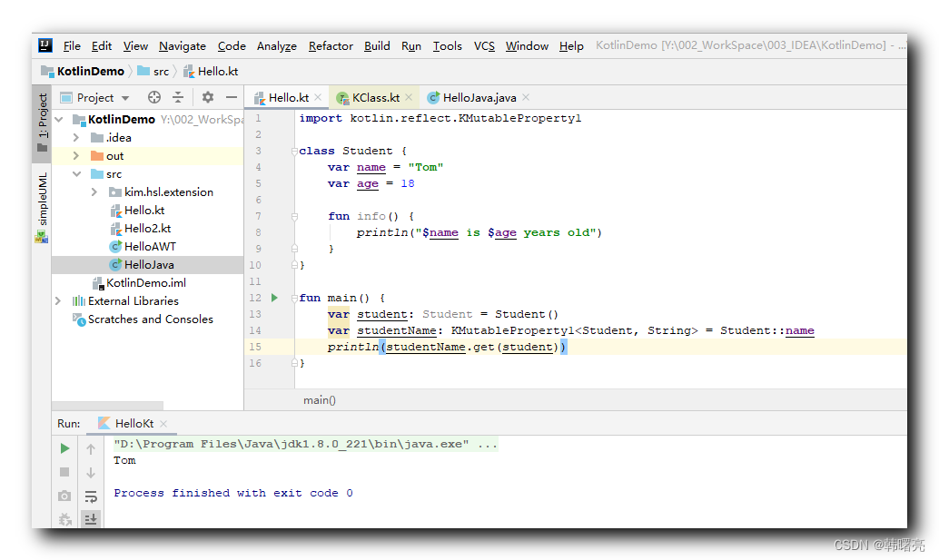Open the VCS menu

(x=484, y=46)
